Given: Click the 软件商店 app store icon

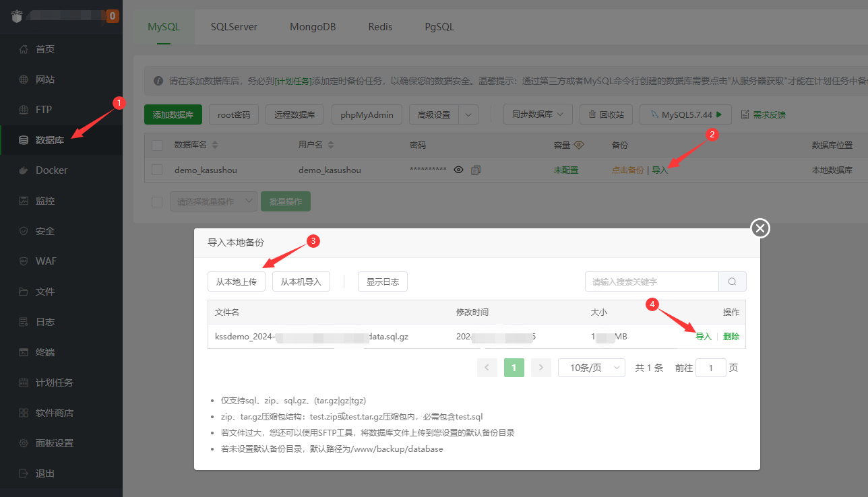Looking at the screenshot, I should (24, 413).
